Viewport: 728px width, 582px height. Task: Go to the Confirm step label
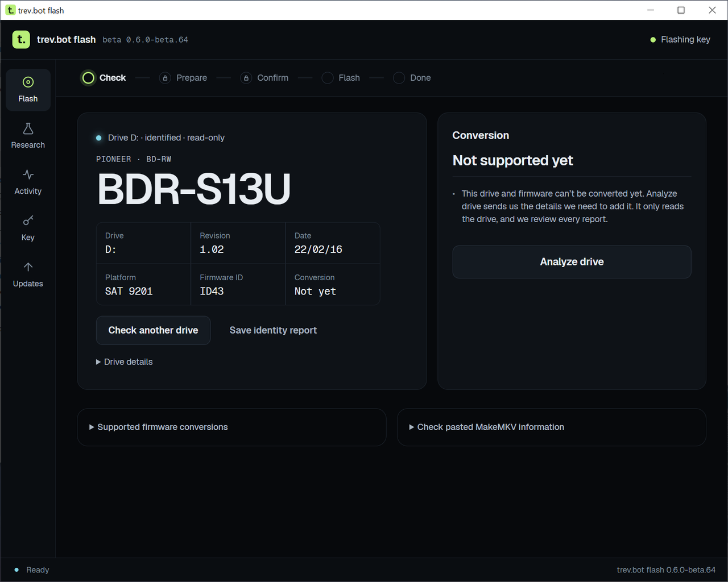(x=273, y=78)
